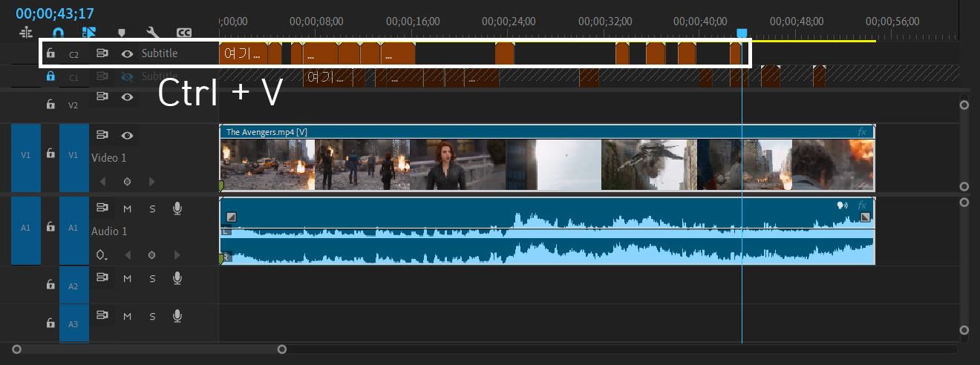The height and width of the screenshot is (365, 980).
Task: Enable voice-over record on A3
Action: coord(177,316)
